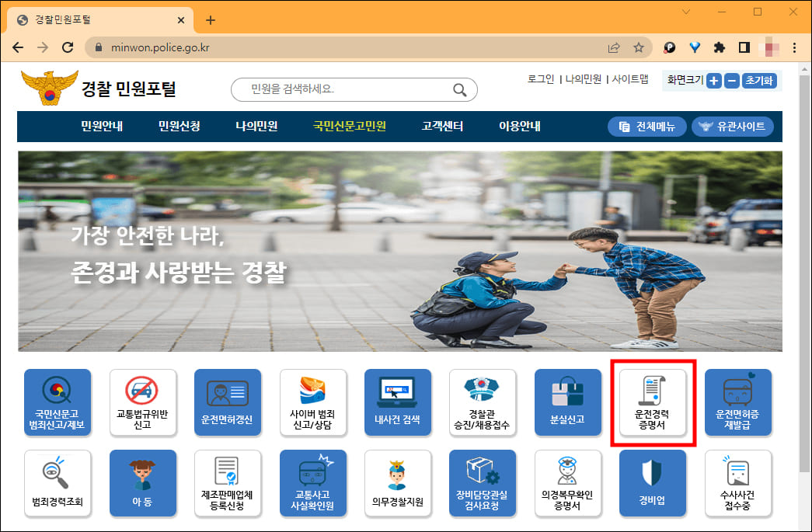Click the 사이버 범죄 신고/상담 icon

click(313, 402)
